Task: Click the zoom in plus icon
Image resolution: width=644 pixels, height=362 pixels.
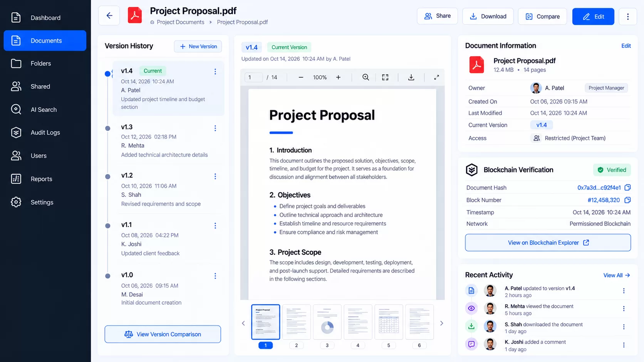Action: [338, 77]
